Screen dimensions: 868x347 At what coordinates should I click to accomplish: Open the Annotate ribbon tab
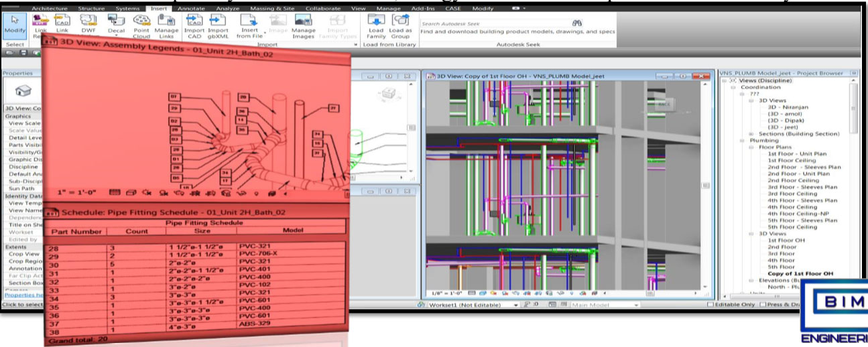[191, 8]
